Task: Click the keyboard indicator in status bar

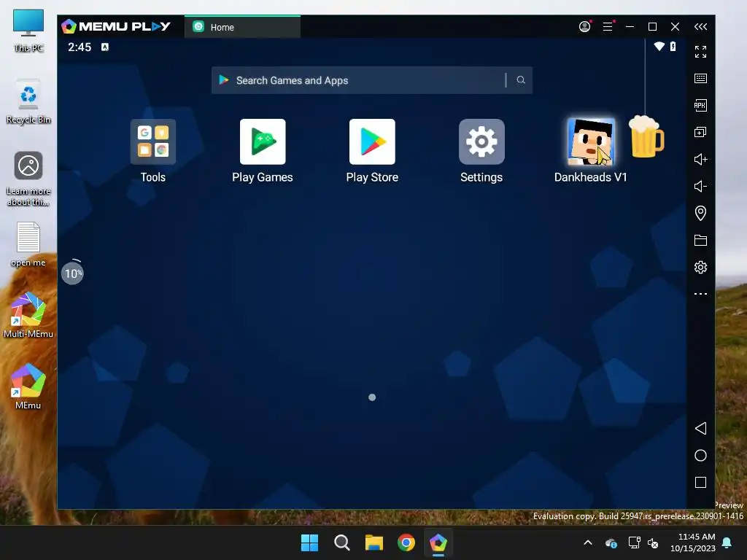Action: point(105,47)
